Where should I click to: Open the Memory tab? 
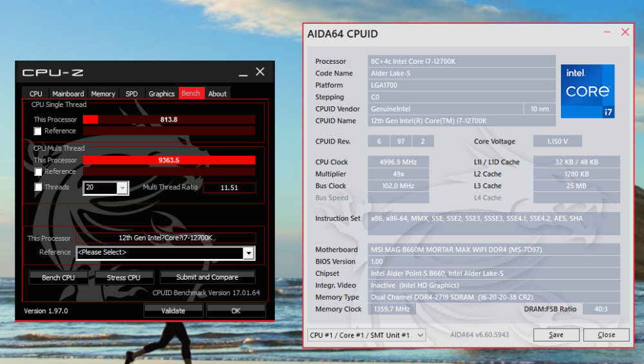(103, 93)
